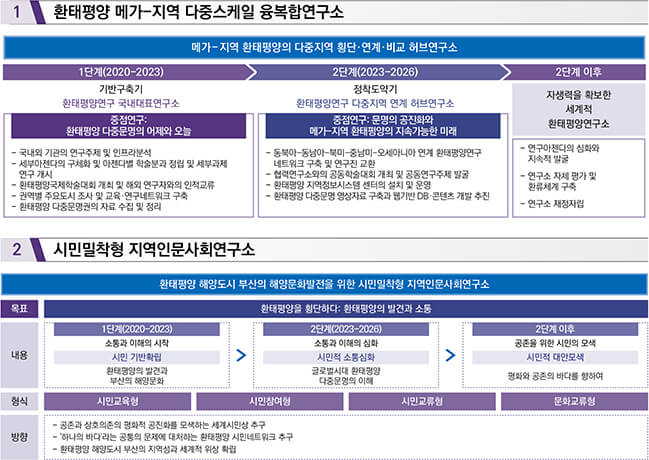Image resolution: width=649 pixels, height=460 pixels.
Task: Click the text '환태평양의 발견과 부산의 해양문화'
Action: pyautogui.click(x=137, y=376)
